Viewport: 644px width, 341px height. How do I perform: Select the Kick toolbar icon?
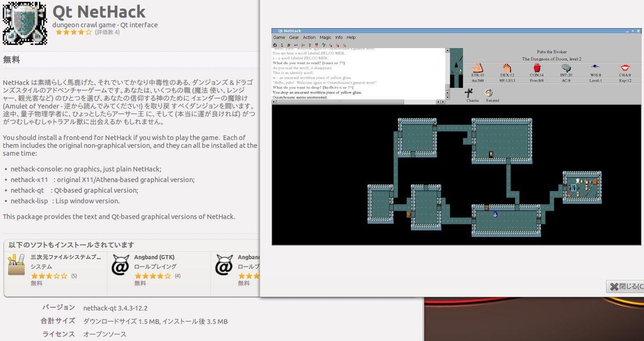(288, 45)
